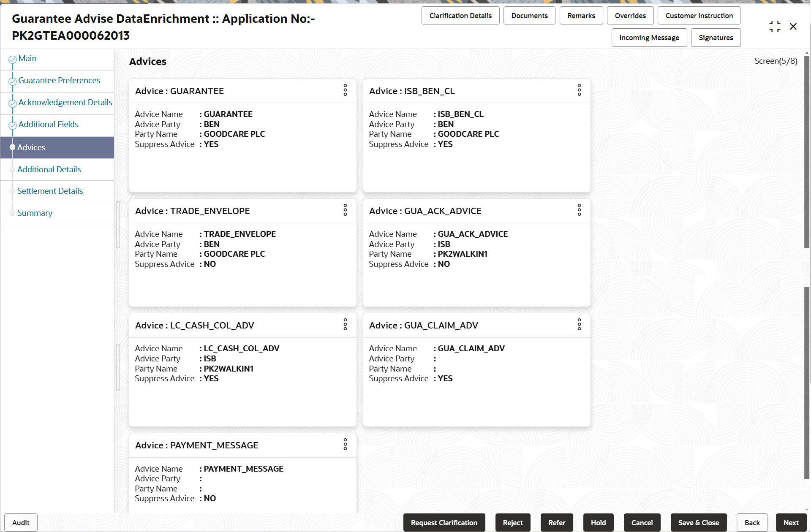Open three-dot menu on GUA_ACK_ADVICE card
The width and height of the screenshot is (811, 532).
coord(579,210)
